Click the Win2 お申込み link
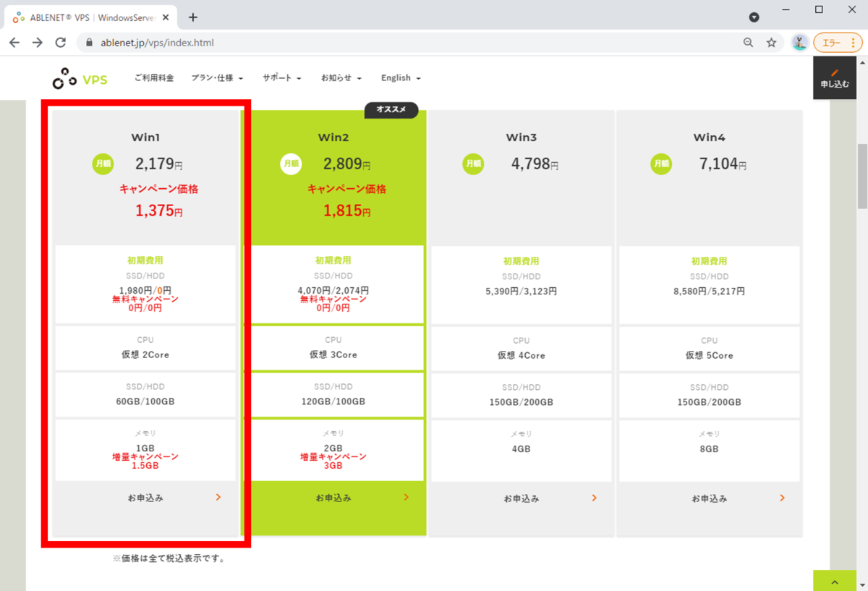This screenshot has width=868, height=591. point(333,498)
